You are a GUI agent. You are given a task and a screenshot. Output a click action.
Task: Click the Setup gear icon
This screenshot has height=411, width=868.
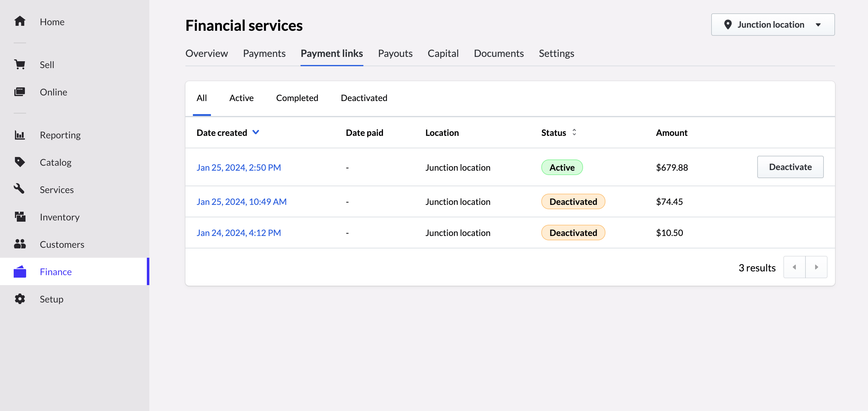coord(20,299)
